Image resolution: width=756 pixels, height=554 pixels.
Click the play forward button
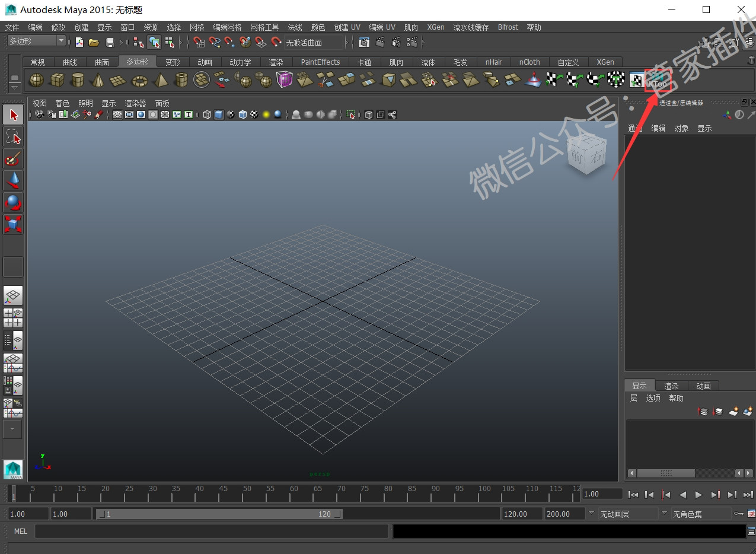pos(699,494)
